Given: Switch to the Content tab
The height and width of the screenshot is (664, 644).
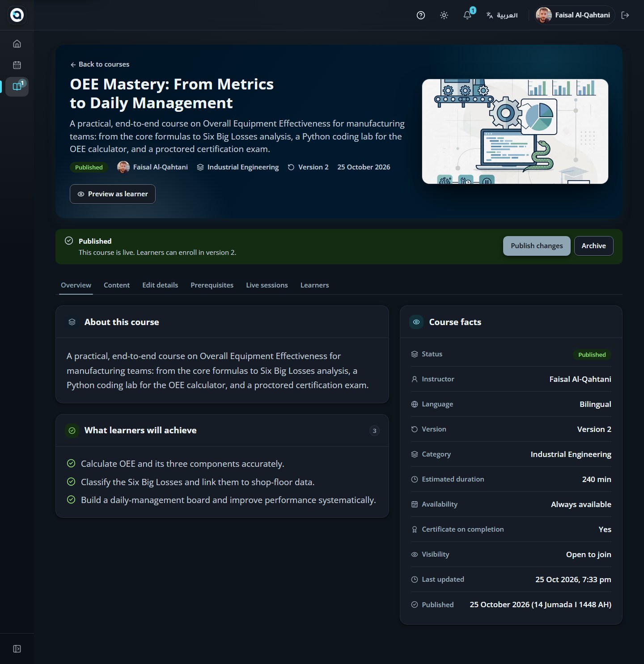Looking at the screenshot, I should 117,285.
